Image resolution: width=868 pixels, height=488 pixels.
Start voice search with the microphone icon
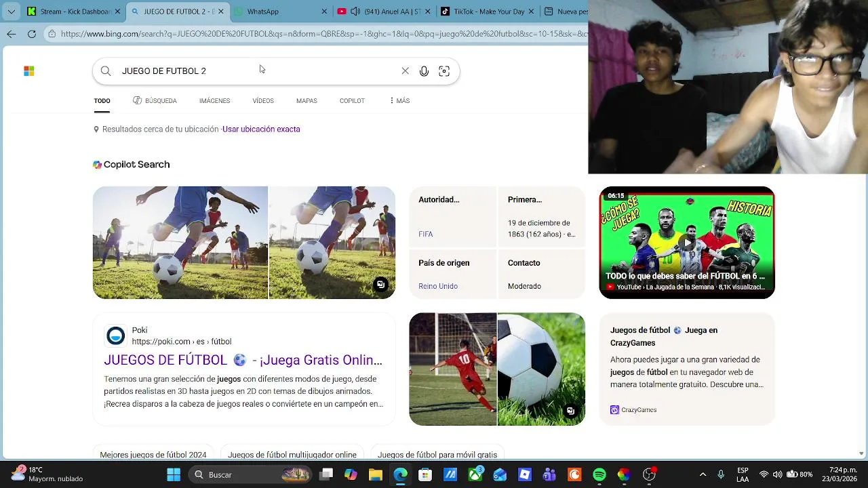(x=424, y=71)
